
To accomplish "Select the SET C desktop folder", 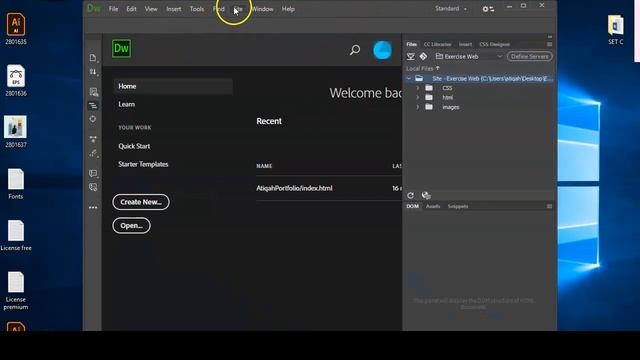I will tap(616, 29).
